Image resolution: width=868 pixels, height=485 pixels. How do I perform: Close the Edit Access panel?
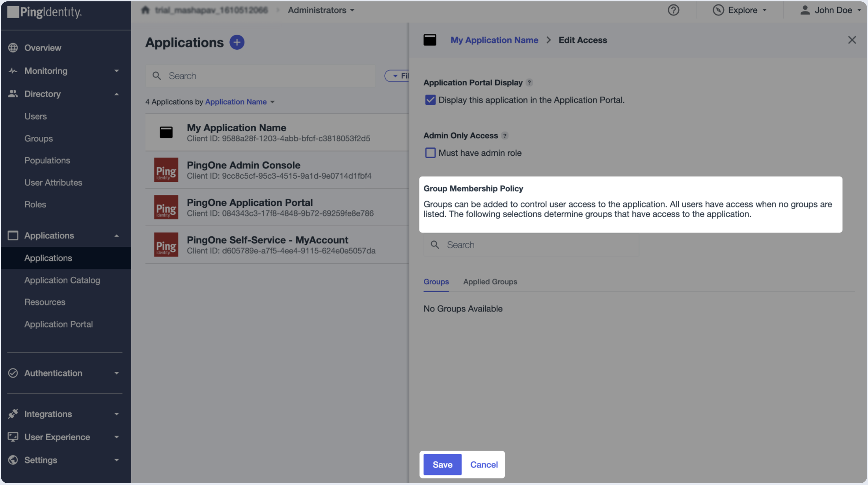tap(852, 40)
